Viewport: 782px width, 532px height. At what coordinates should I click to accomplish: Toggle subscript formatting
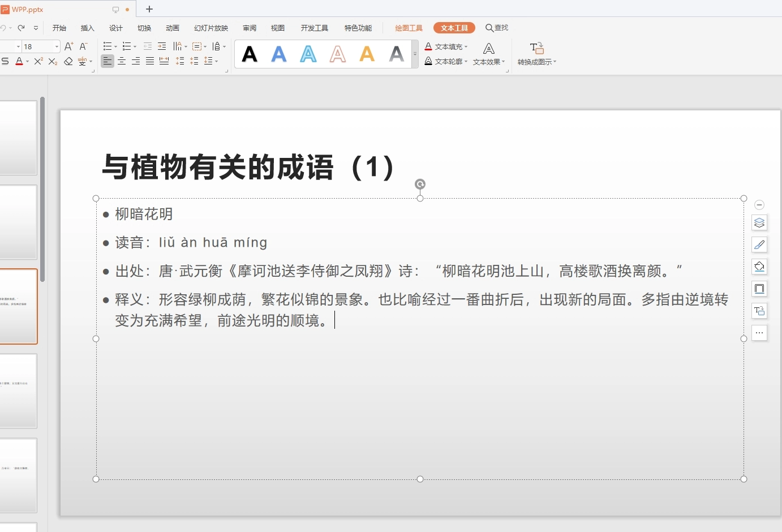tap(53, 61)
